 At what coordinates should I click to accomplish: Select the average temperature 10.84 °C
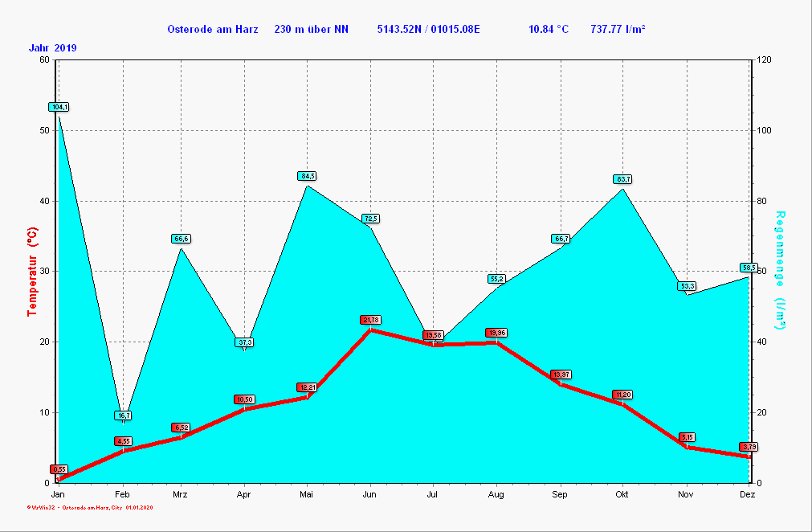[x=548, y=30]
